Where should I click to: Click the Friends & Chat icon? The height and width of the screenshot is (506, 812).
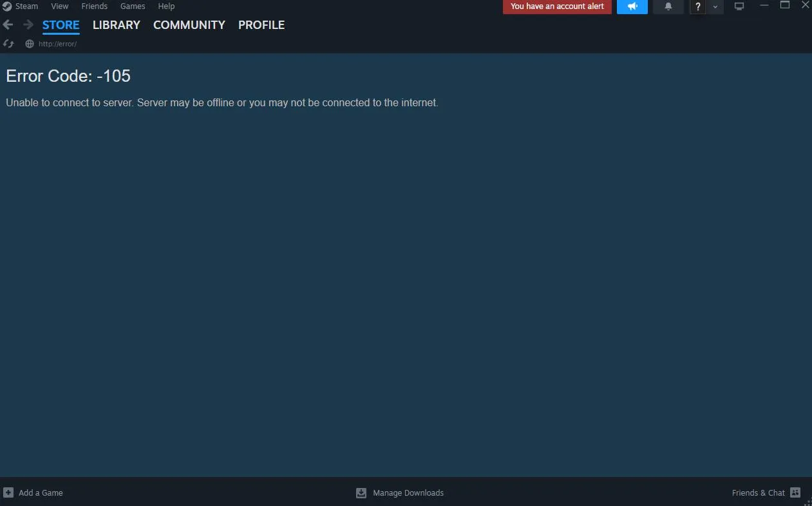click(795, 492)
